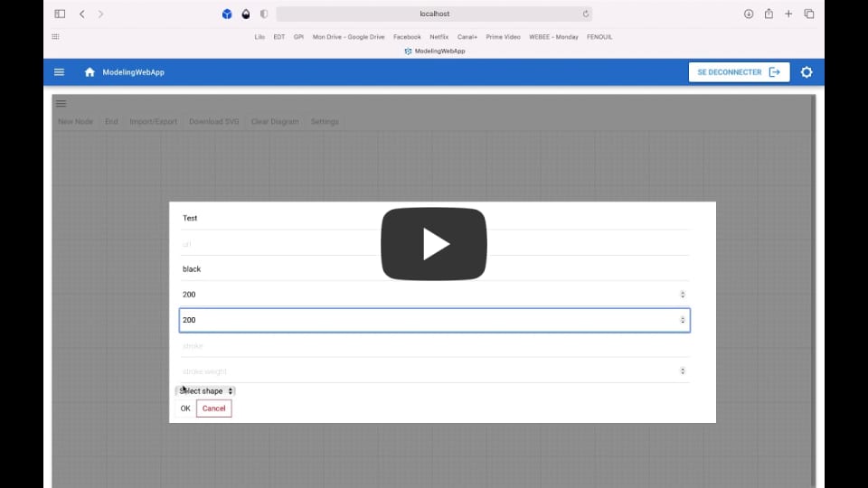868x488 pixels.
Task: Click the privacy shield icon
Action: point(264,14)
